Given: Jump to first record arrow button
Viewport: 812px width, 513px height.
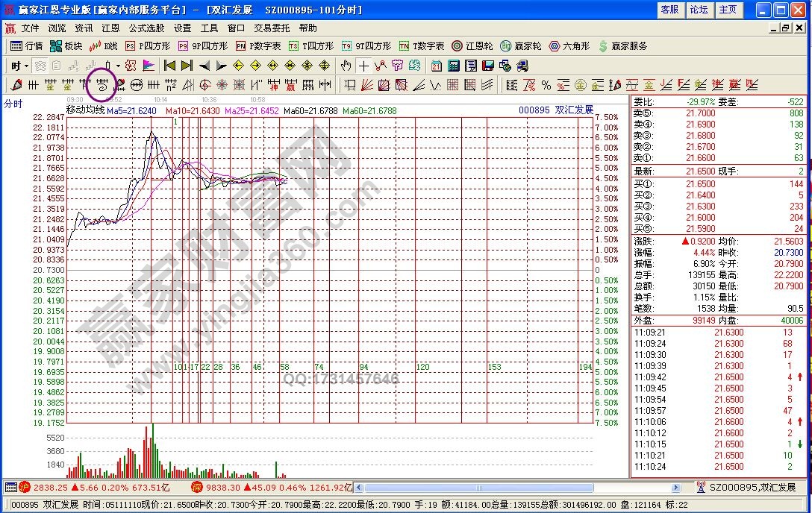Looking at the screenshot, I should 170,66.
